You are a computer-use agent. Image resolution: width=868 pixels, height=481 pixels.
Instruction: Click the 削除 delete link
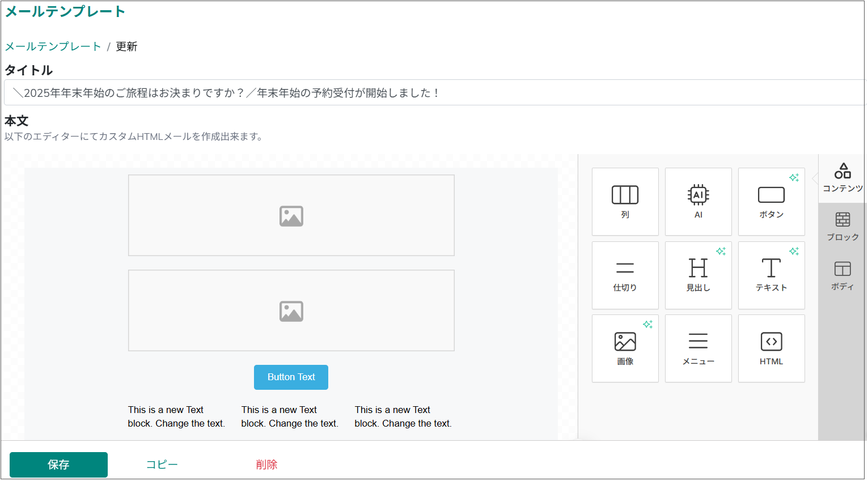tap(266, 465)
